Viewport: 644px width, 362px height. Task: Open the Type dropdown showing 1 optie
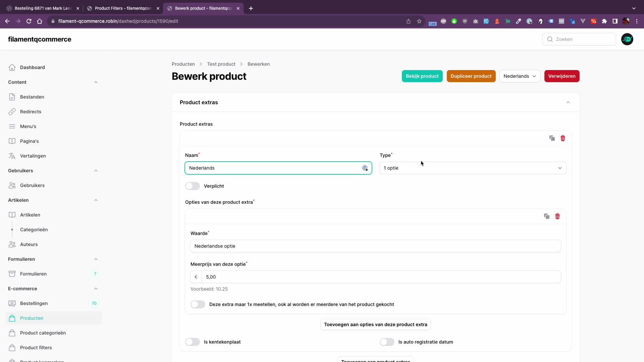pos(473,168)
